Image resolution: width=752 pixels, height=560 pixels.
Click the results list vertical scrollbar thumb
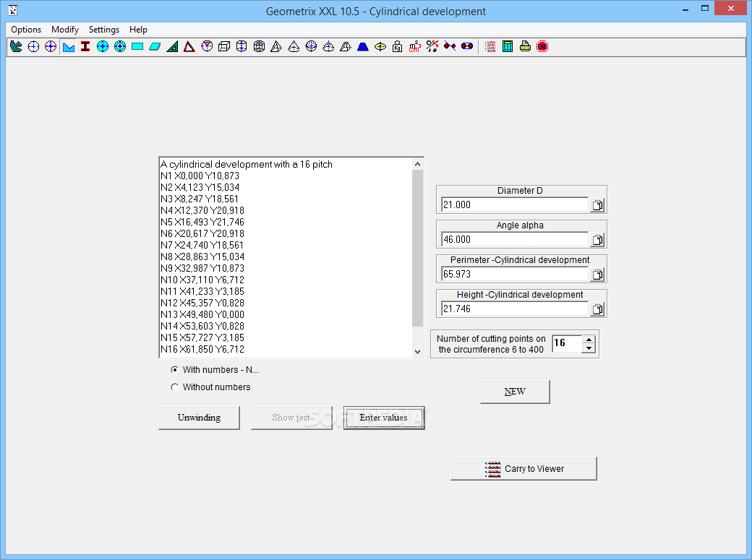[417, 248]
